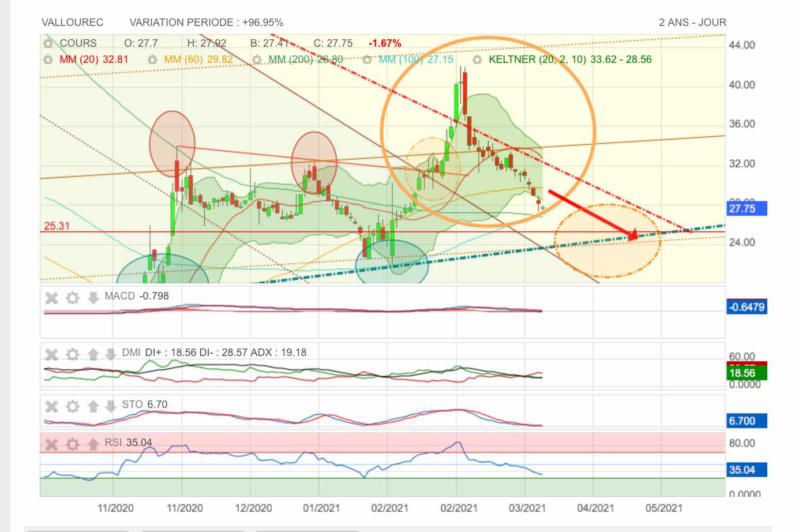Click the 24.00 price axis label

(742, 242)
